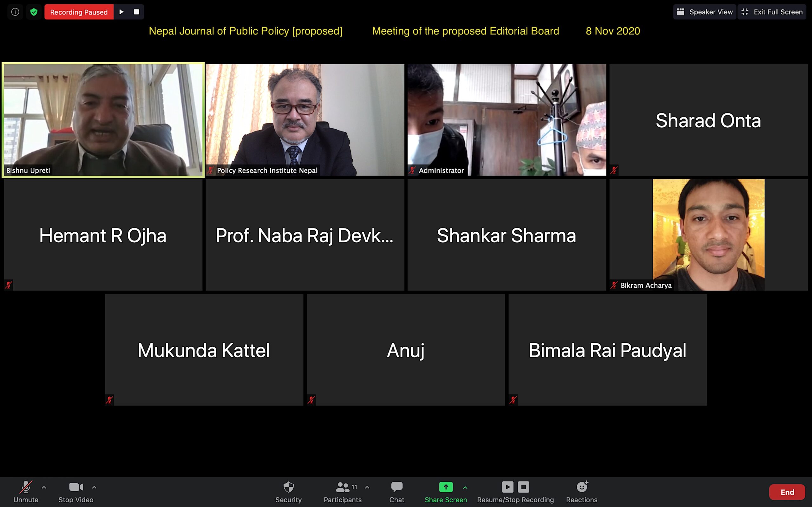Open the Participants panel

coord(342,491)
